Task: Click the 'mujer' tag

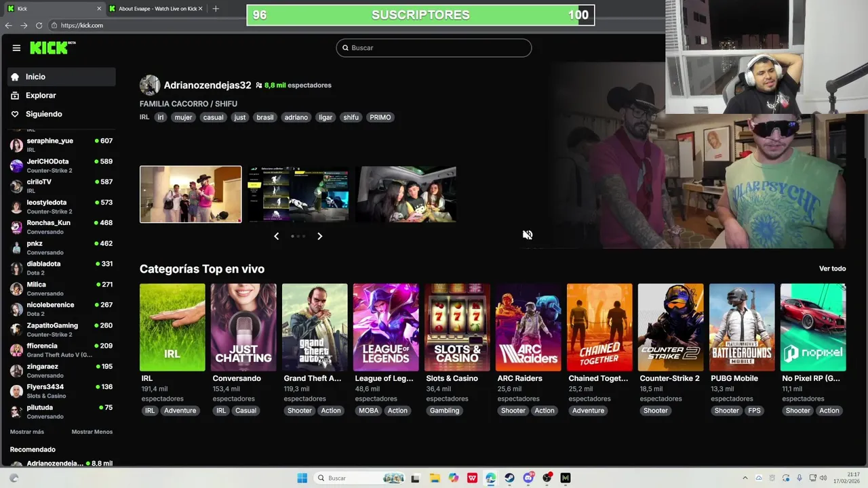Action: [183, 117]
